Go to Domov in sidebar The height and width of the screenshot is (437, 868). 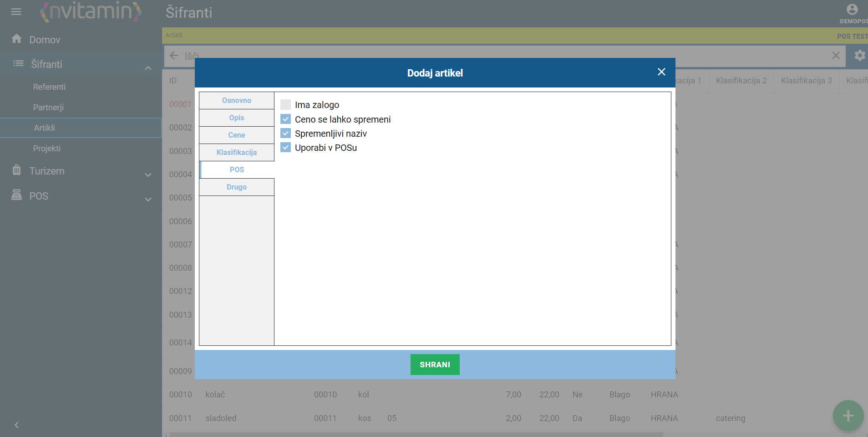tap(45, 40)
